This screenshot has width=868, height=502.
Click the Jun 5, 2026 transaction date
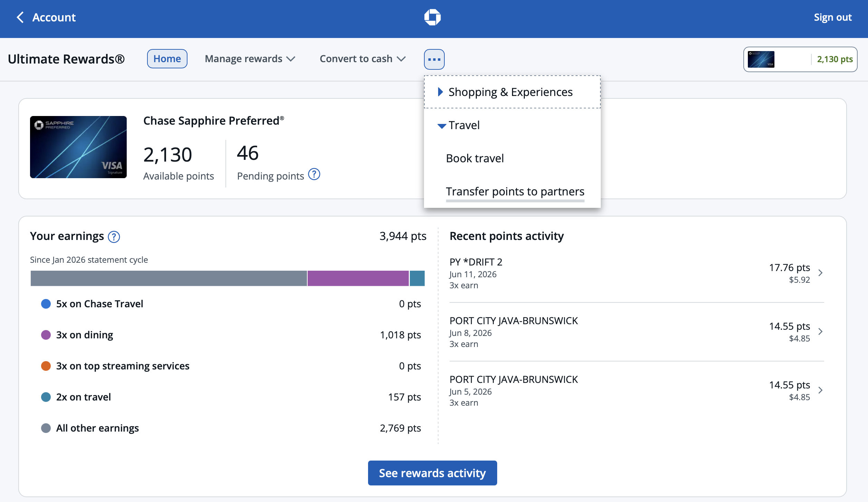click(x=470, y=392)
